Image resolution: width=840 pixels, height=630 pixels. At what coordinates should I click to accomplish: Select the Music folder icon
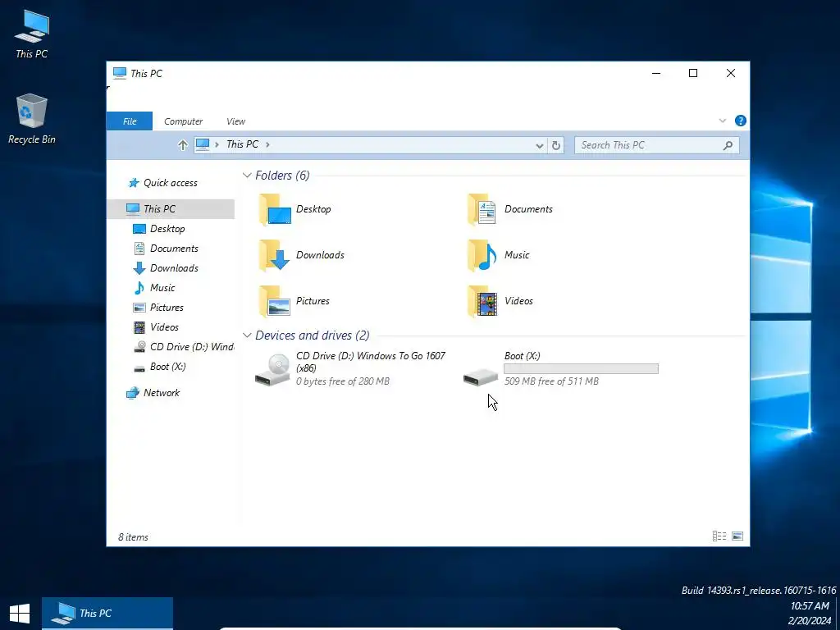click(482, 255)
